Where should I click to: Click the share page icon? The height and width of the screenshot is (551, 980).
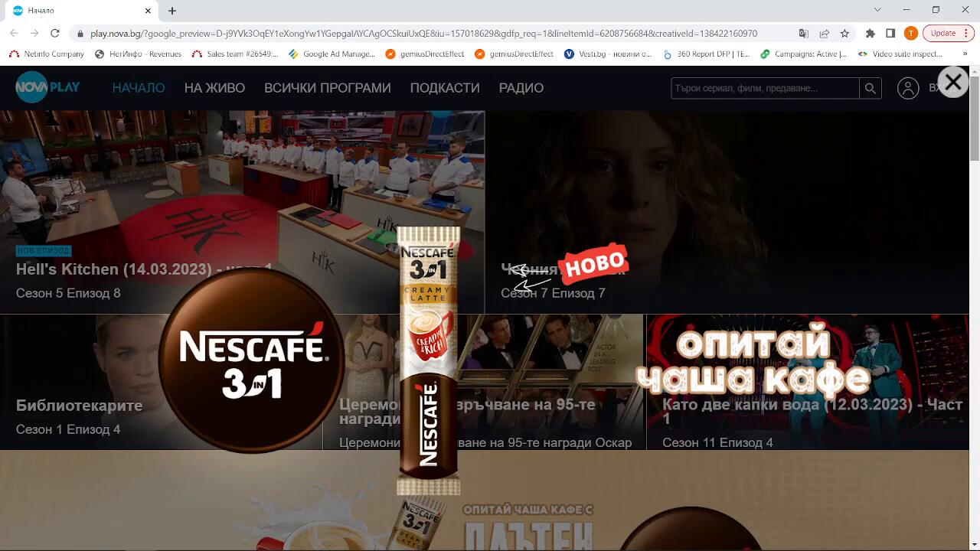(825, 34)
